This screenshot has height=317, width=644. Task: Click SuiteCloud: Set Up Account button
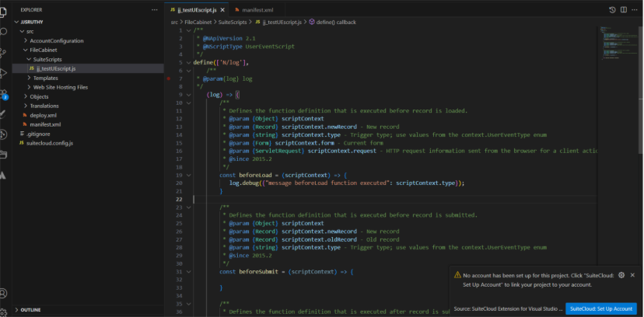601,308
